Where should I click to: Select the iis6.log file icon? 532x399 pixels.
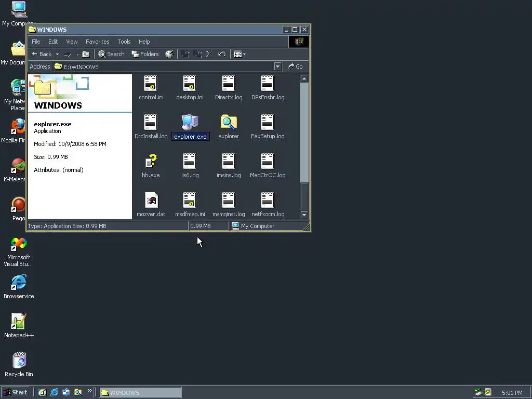point(190,162)
